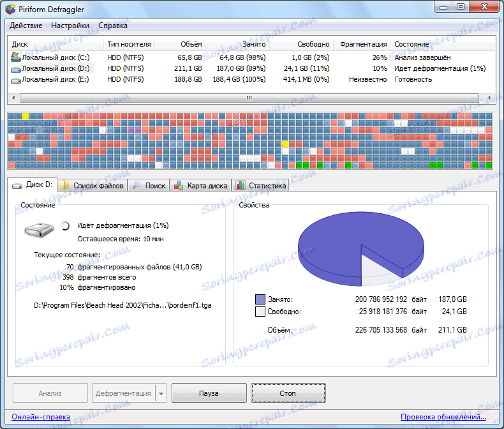
Task: Sort by the Занято column header
Action: (237, 44)
